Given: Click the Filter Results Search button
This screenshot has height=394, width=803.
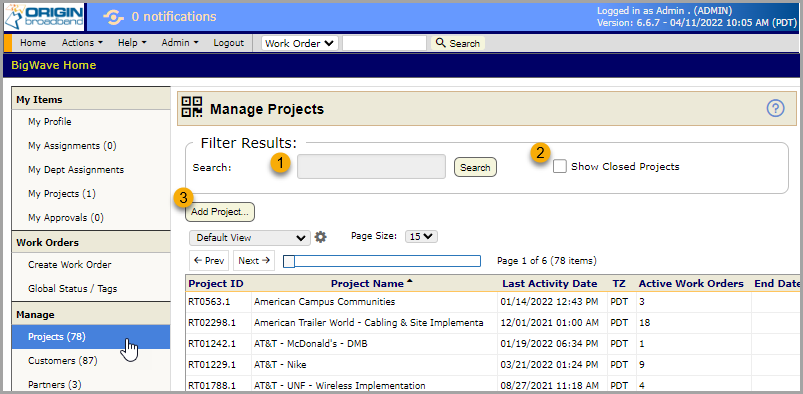Looking at the screenshot, I should pyautogui.click(x=475, y=167).
